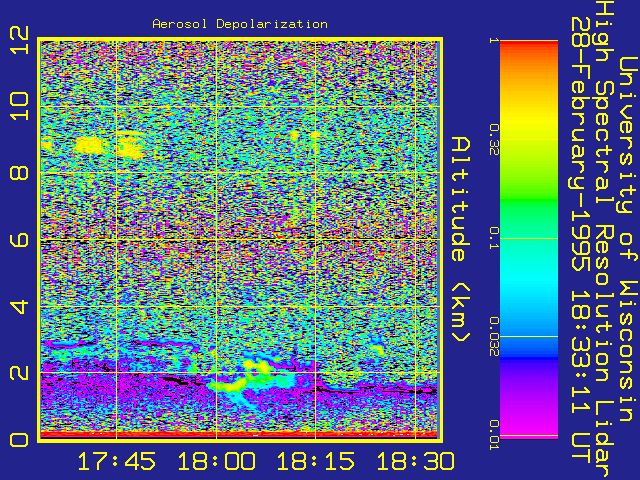Click the altitude axis label 6
This screenshot has width=640, height=480.
[20, 239]
